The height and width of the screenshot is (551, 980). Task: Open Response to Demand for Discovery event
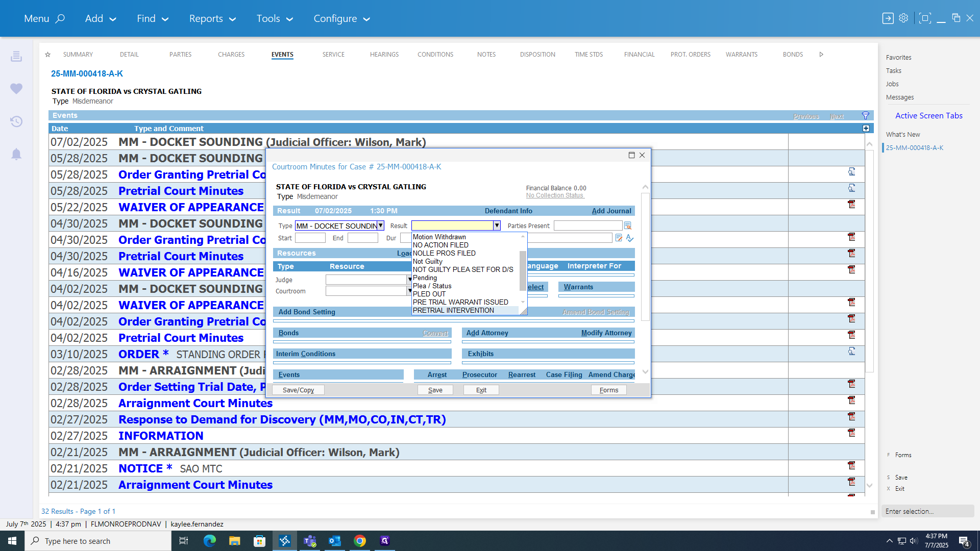tap(282, 419)
